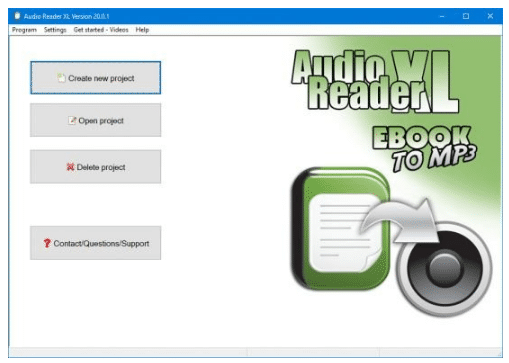Maximize the Audio Reader XL window
The height and width of the screenshot is (363, 509).
[x=466, y=16]
